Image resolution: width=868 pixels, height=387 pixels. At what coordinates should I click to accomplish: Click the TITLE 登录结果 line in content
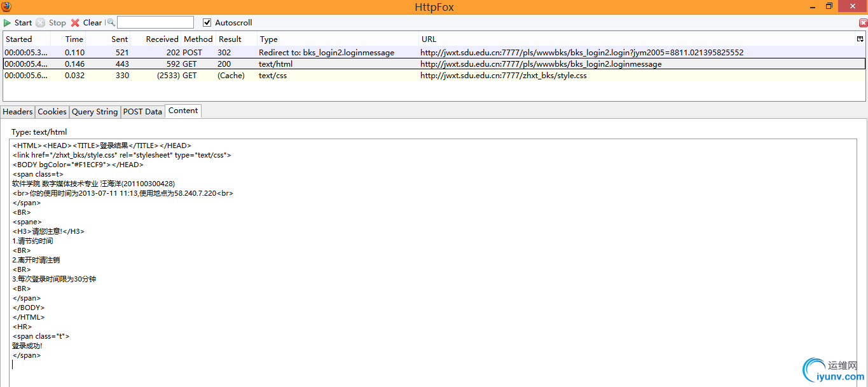pos(102,146)
